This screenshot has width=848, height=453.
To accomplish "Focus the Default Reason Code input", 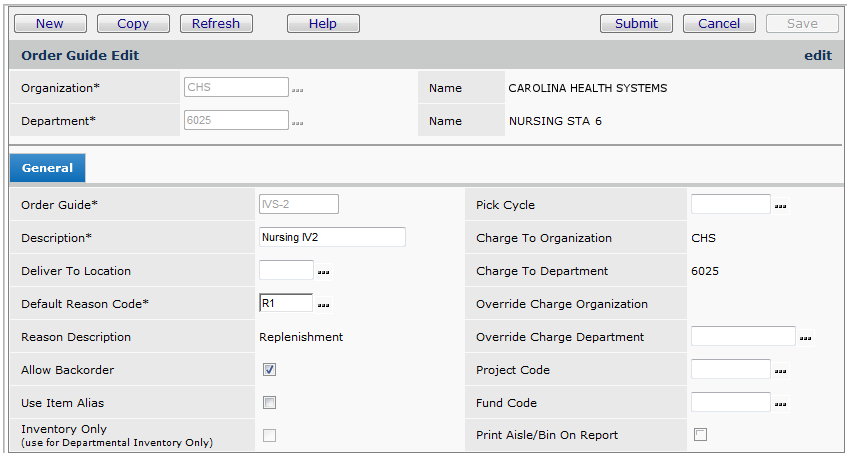I will [x=285, y=303].
